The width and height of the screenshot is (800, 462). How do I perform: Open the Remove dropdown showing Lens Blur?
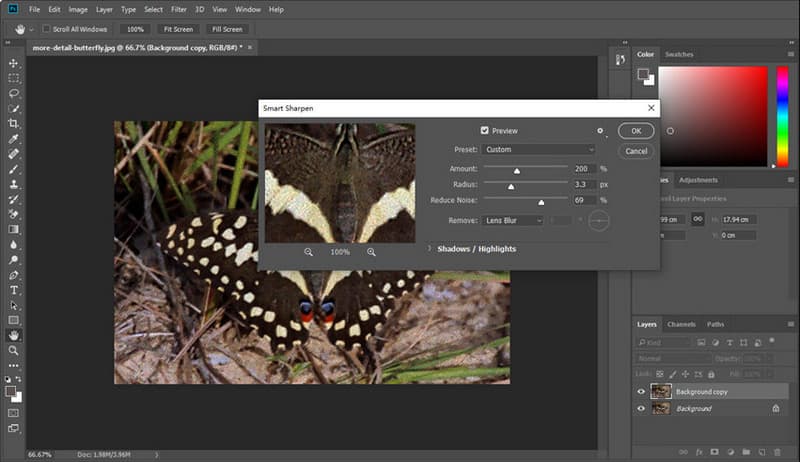click(x=512, y=219)
